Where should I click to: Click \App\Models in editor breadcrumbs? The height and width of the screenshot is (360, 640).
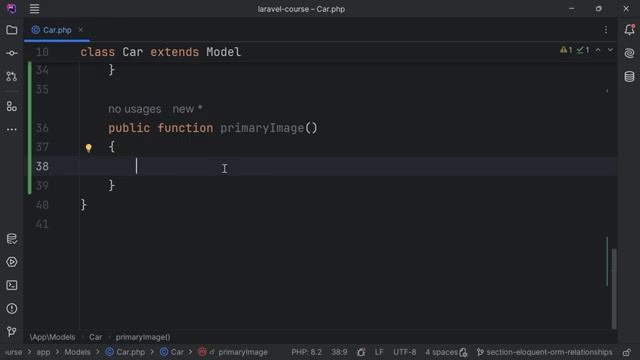coord(52,337)
